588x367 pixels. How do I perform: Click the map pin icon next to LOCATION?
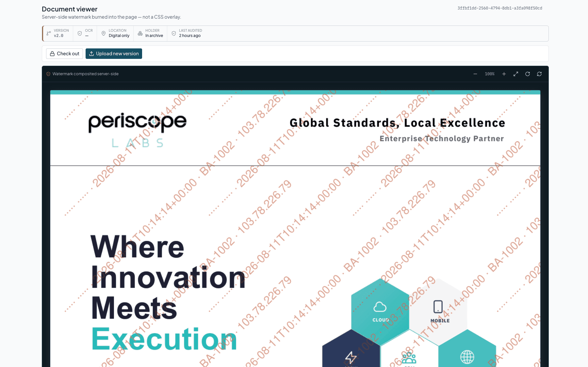click(x=104, y=33)
